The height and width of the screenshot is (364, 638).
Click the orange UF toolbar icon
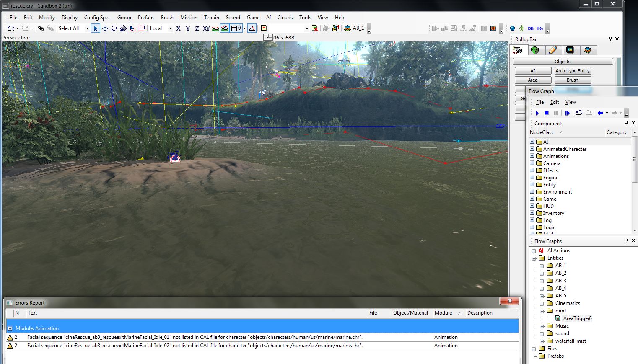click(493, 28)
